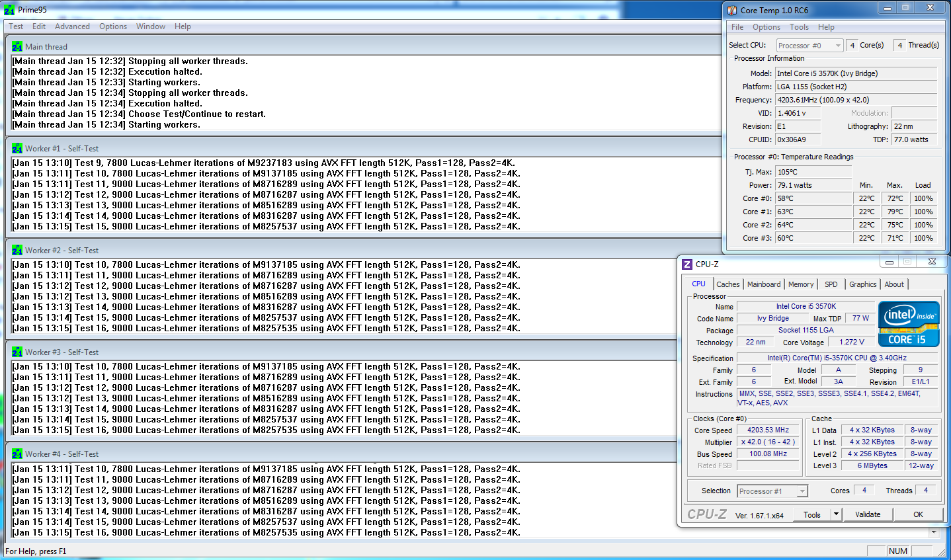Click the Worker #3 Self-Test window icon

tap(17, 352)
